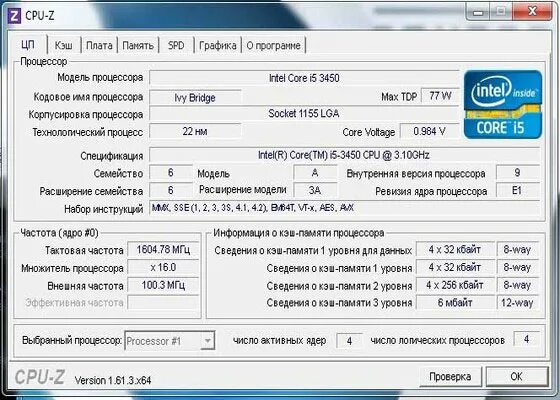Click the L1 data cache 4 x 32 кбайт value
The width and height of the screenshot is (560, 400).
pos(455,249)
